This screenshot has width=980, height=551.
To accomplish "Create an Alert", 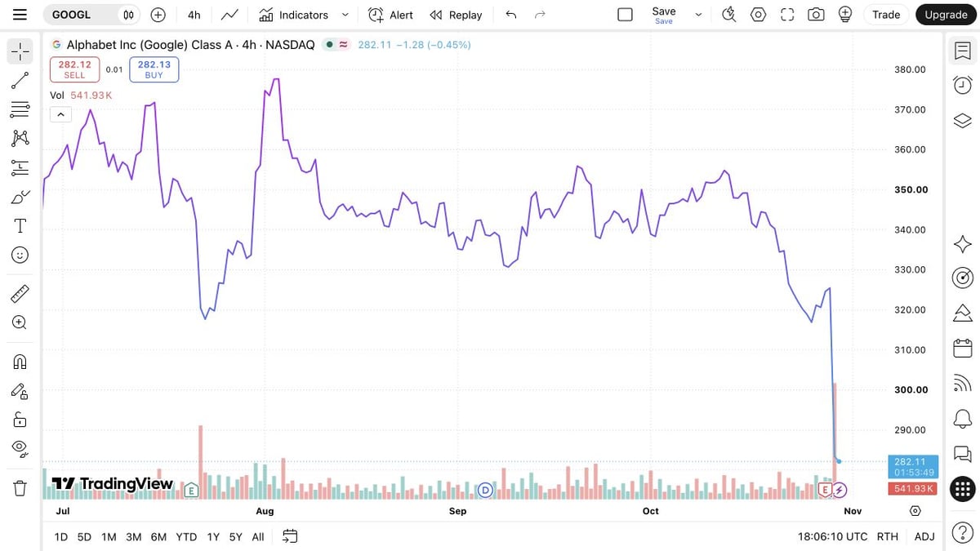I will [390, 15].
